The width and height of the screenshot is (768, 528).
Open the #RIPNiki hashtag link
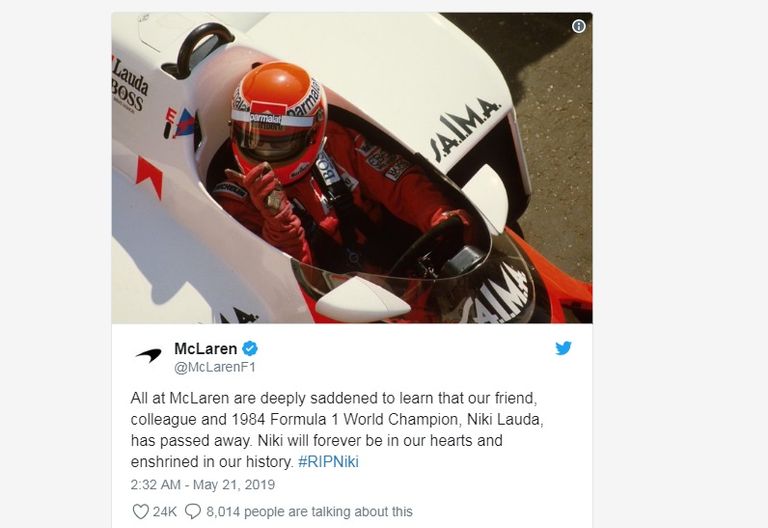(x=328, y=462)
